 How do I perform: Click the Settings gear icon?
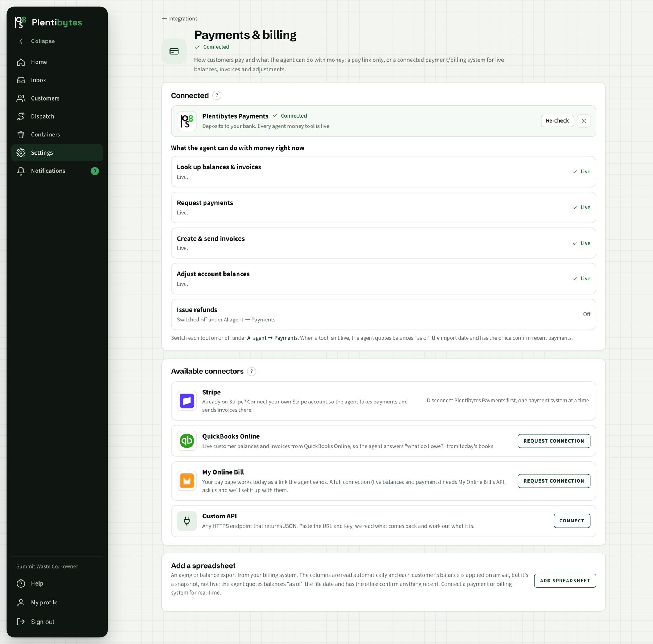(x=21, y=153)
